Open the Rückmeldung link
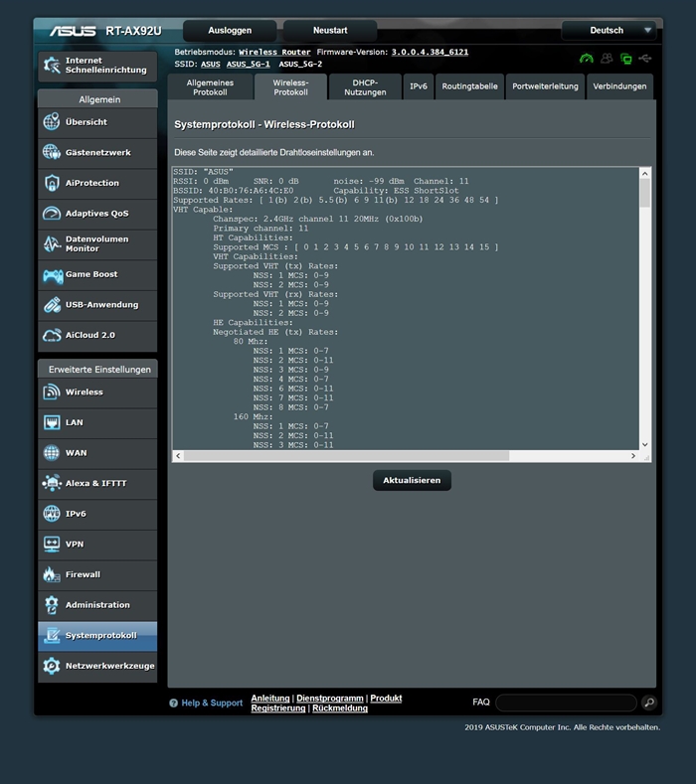The width and height of the screenshot is (696, 784). pyautogui.click(x=340, y=708)
